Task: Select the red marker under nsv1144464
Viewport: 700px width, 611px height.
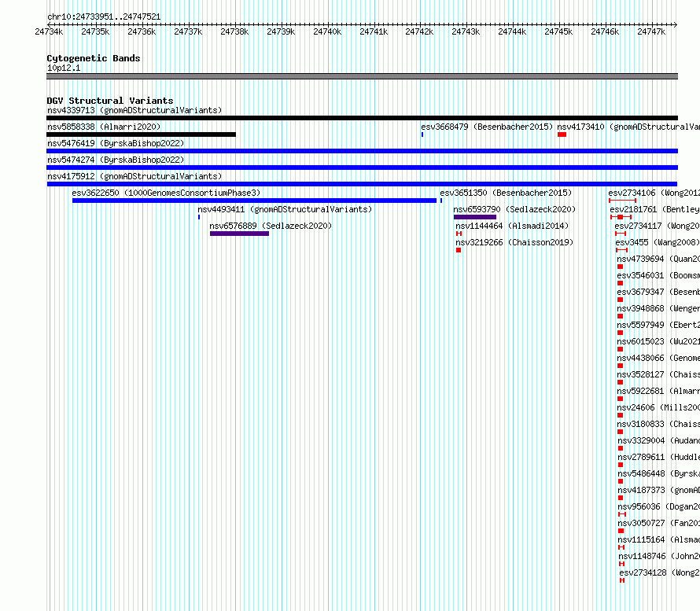Action: [x=459, y=234]
